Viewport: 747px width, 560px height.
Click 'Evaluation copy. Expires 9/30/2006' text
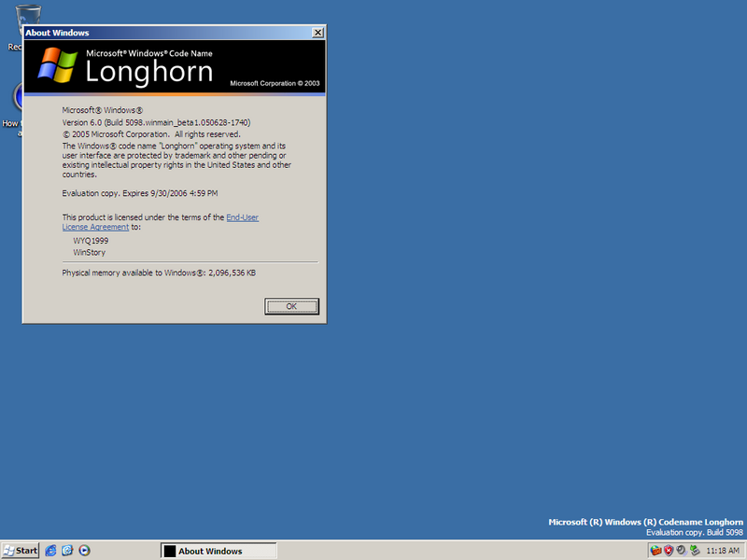(x=139, y=193)
